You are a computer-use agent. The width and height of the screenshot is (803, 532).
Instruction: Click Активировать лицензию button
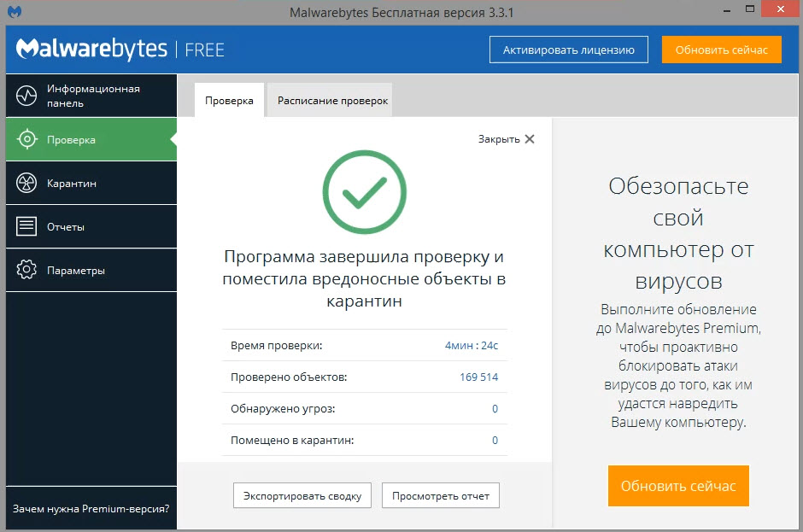coord(568,50)
